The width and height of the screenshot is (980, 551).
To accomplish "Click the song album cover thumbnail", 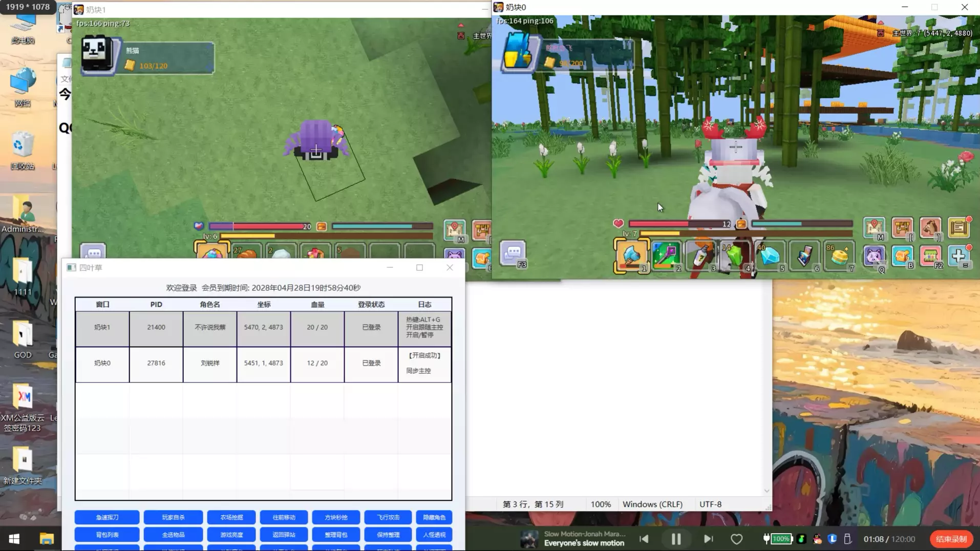I will [x=529, y=539].
